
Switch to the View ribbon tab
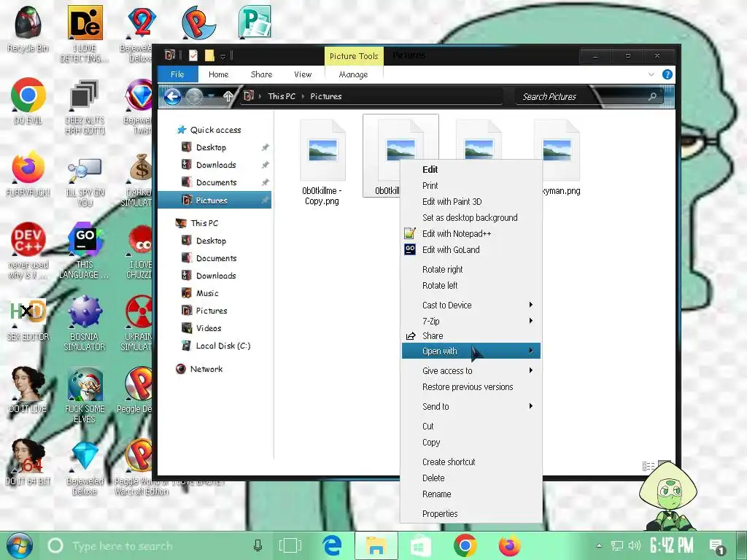point(303,74)
